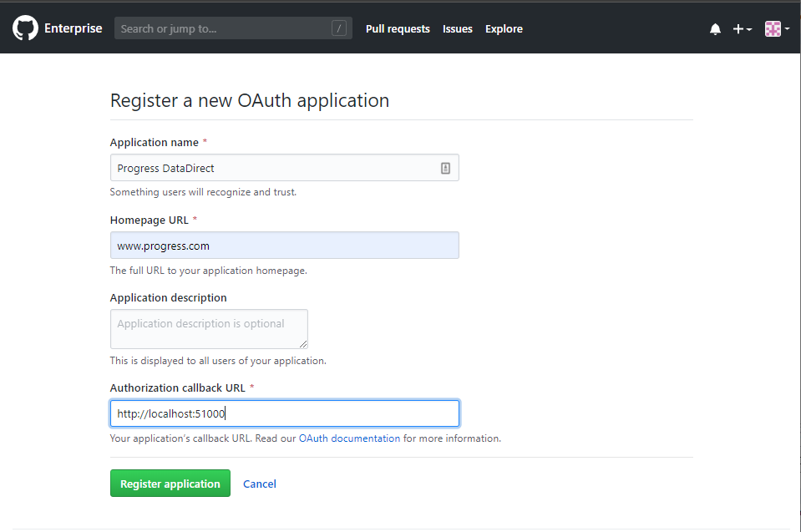The height and width of the screenshot is (532, 801).
Task: Click the 'Application description' label
Action: pyautogui.click(x=168, y=297)
